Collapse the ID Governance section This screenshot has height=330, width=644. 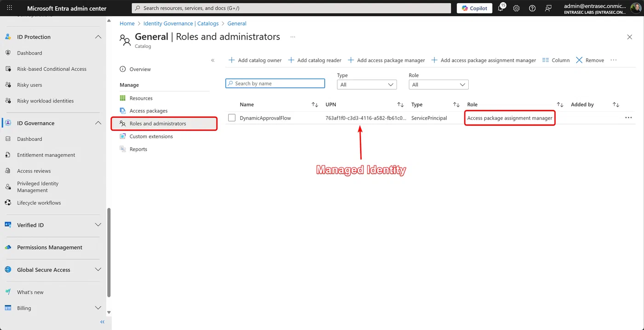click(x=98, y=123)
